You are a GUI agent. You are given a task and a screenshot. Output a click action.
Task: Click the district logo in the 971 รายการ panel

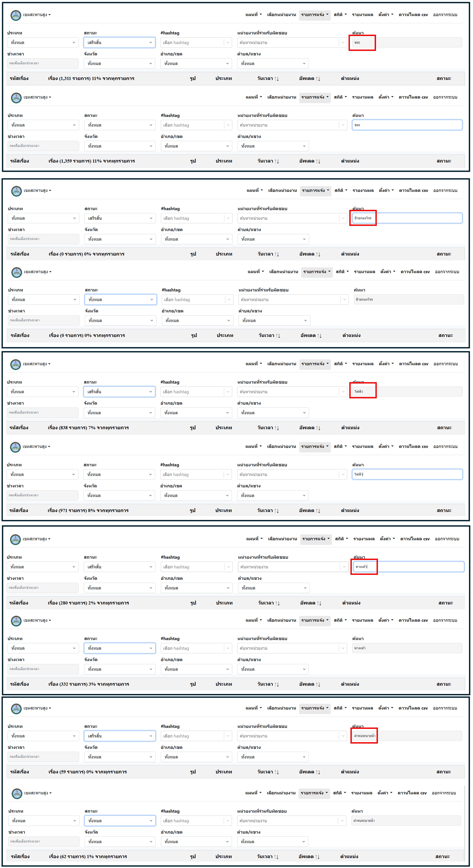pyautogui.click(x=15, y=447)
